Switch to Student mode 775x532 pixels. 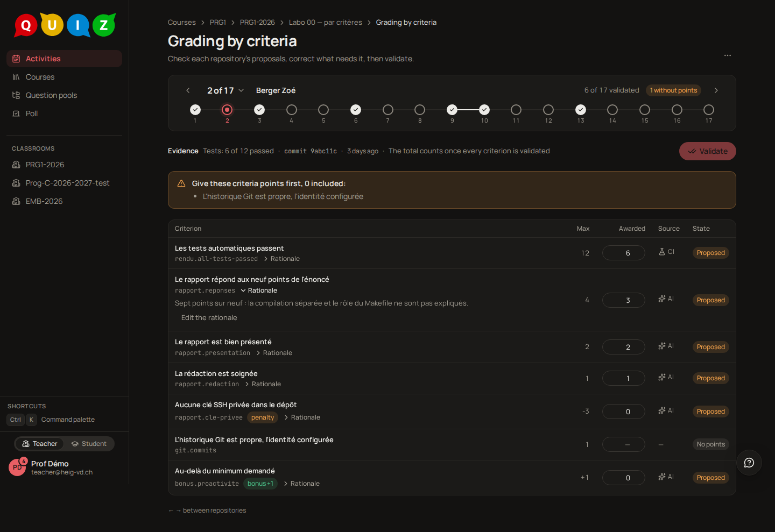click(x=89, y=444)
